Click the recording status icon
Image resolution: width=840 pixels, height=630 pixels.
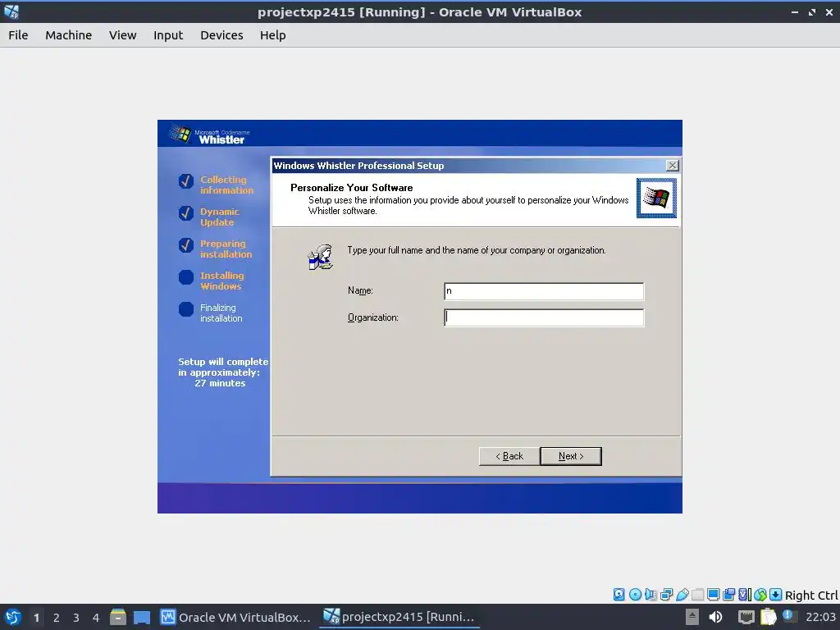(x=728, y=594)
